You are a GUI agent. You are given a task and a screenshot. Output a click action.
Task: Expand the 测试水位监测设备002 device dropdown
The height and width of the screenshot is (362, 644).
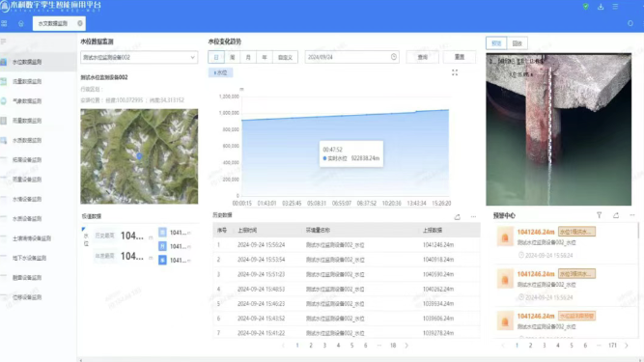[139, 58]
